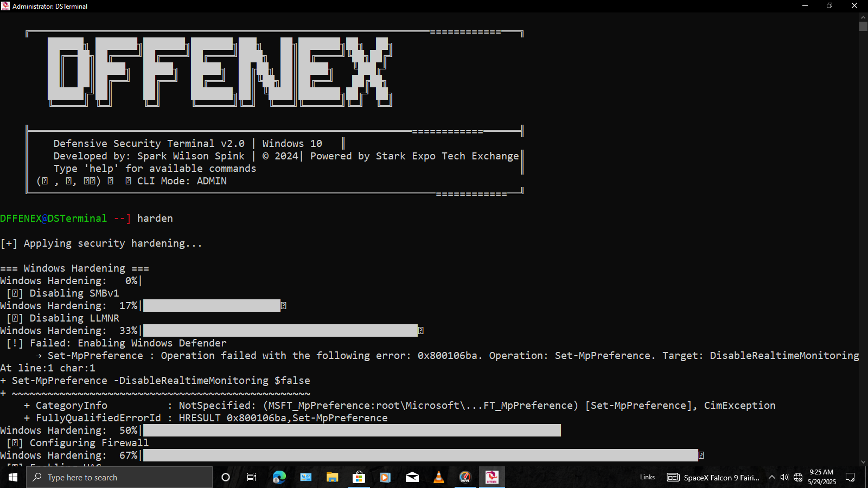Click the scrollbar up arrow in the terminal
Viewport: 868px width, 488px height.
tap(863, 17)
